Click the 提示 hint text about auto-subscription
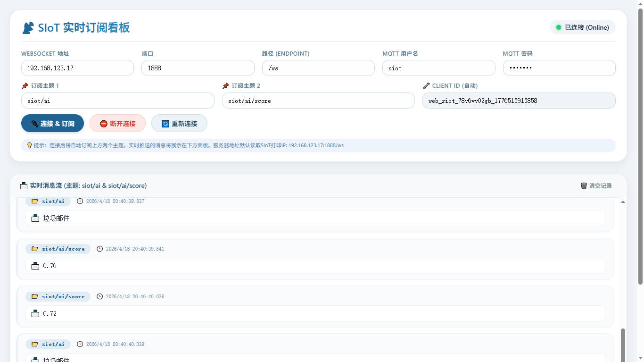 pos(189,145)
